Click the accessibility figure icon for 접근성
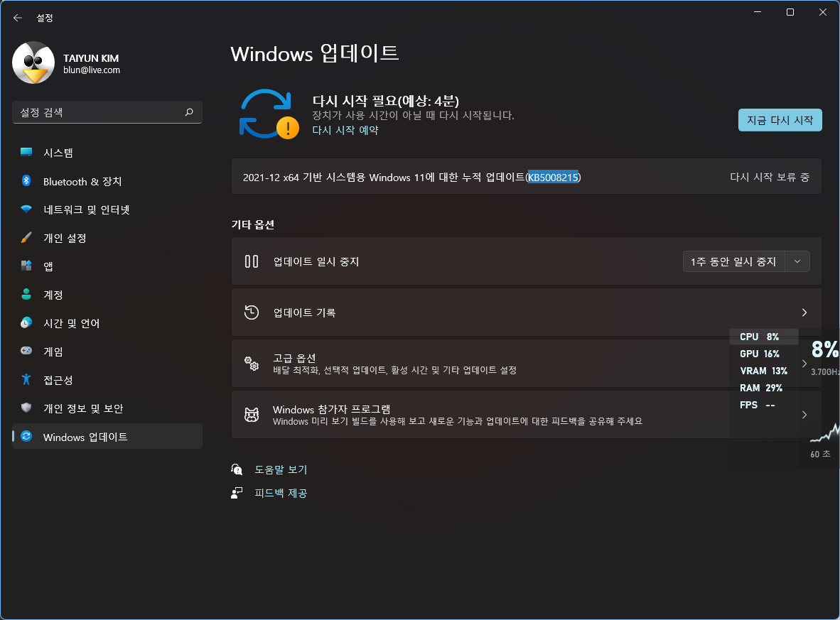The image size is (840, 620). (26, 379)
